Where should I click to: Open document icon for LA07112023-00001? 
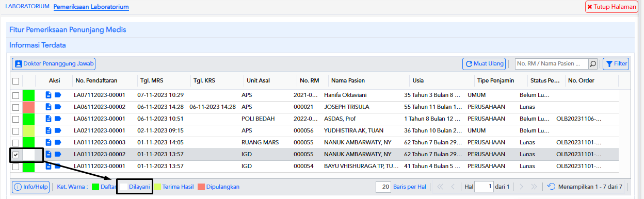click(x=49, y=95)
